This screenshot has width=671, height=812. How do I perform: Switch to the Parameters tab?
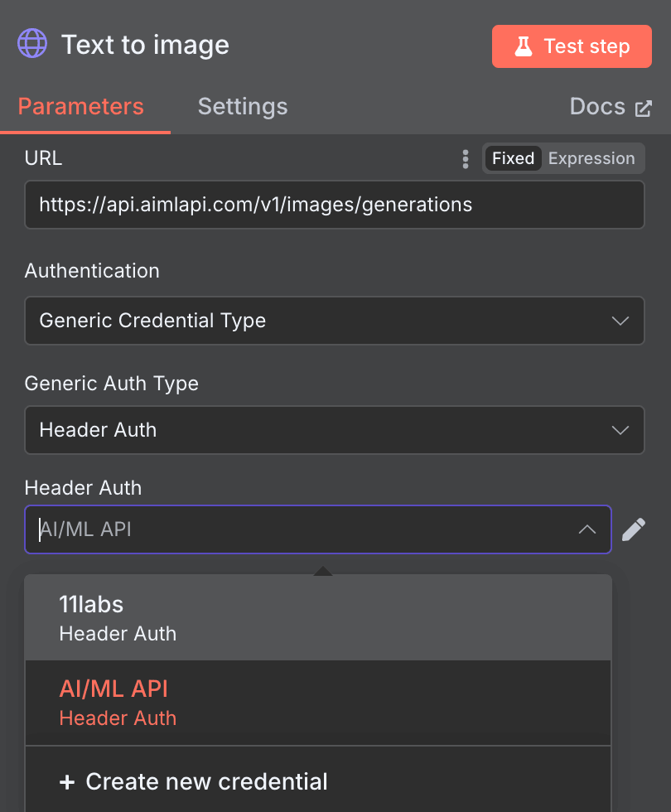(81, 107)
